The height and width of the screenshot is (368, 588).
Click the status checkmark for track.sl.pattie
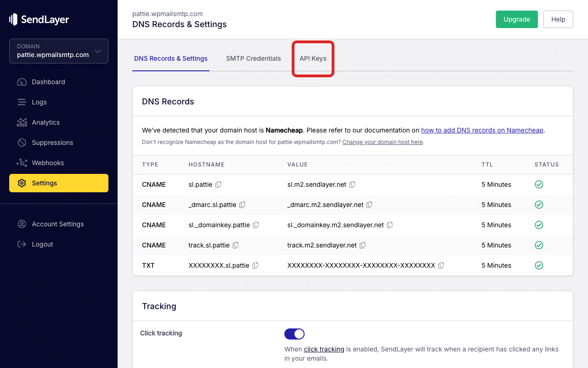pos(539,245)
